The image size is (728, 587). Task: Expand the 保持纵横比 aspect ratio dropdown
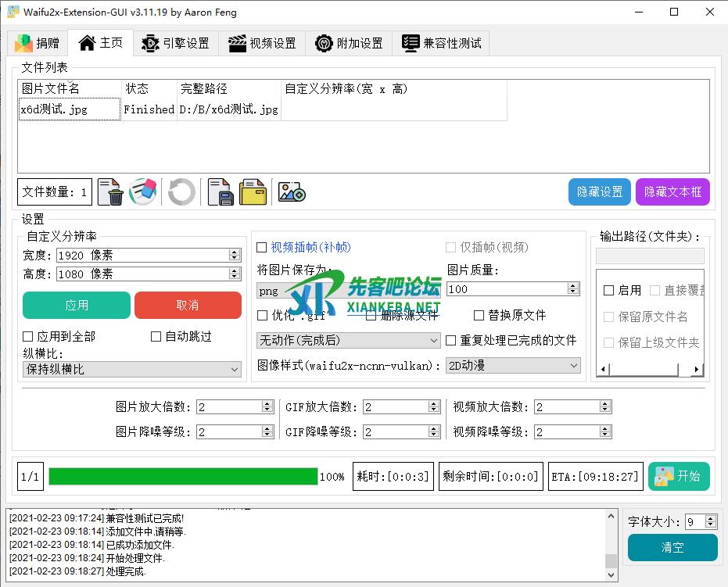click(x=132, y=369)
